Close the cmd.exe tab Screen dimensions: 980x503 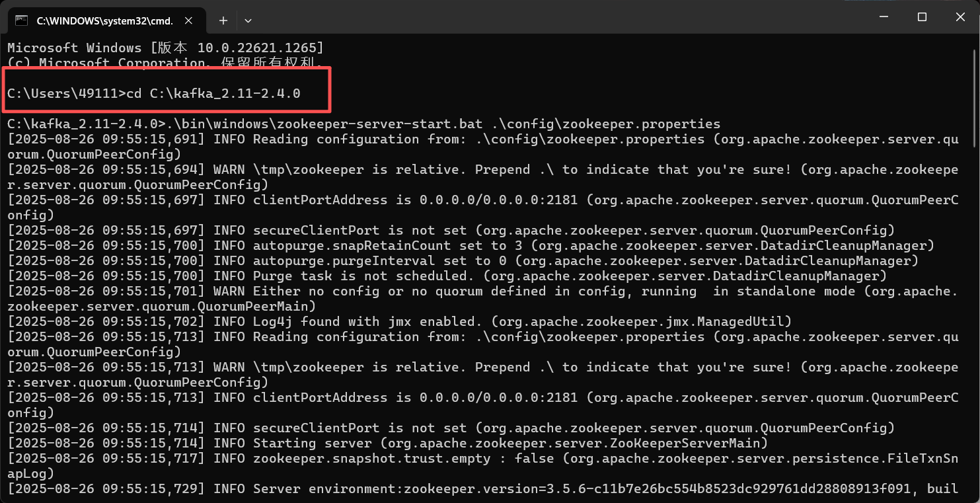pos(188,20)
